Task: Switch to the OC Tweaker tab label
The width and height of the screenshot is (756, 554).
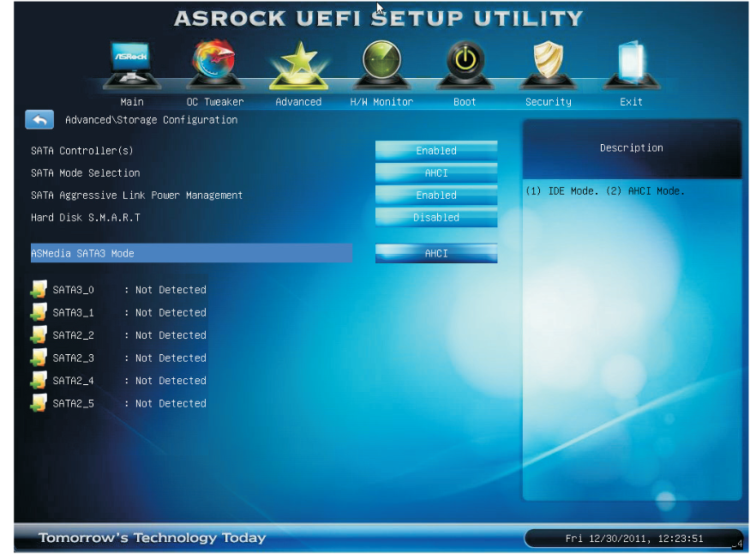Action: click(215, 102)
